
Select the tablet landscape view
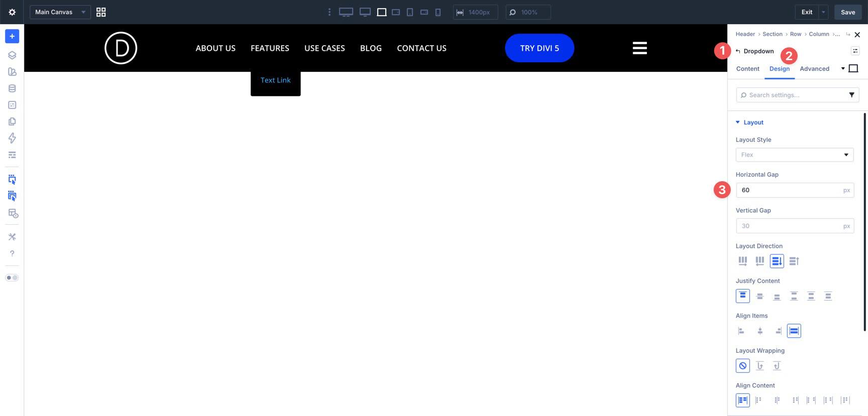point(396,12)
